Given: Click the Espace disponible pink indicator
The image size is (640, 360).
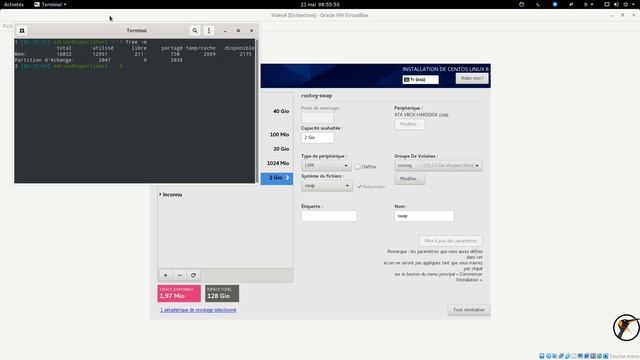Looking at the screenshot, I should [179, 293].
